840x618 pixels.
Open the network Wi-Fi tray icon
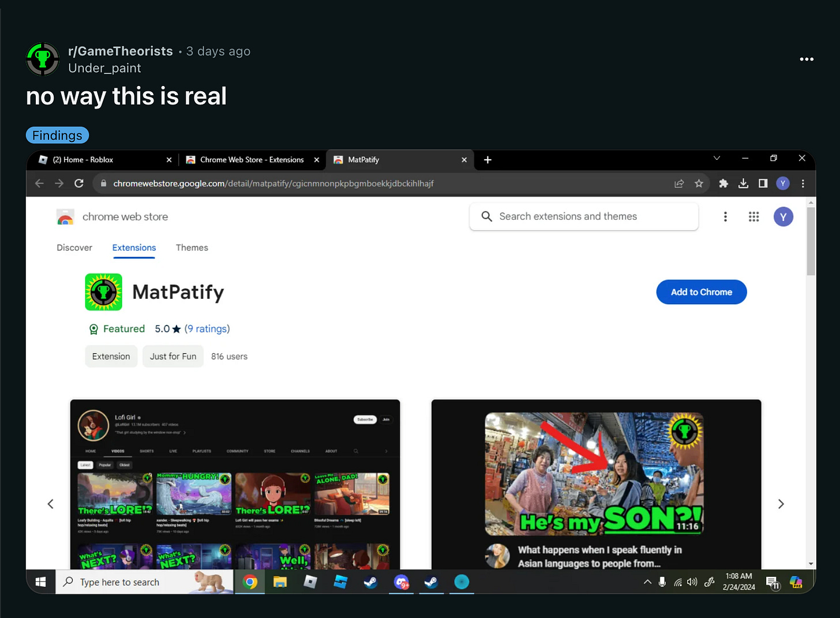tap(677, 582)
